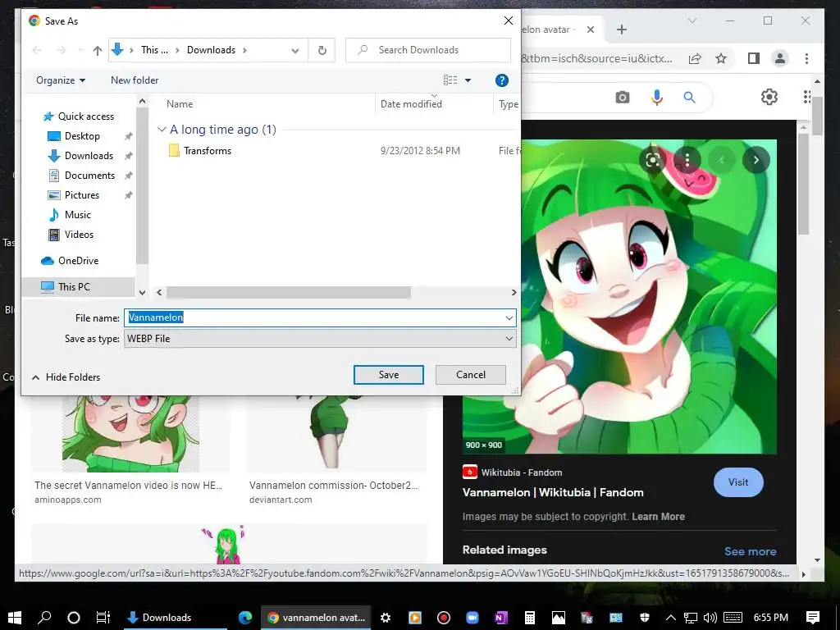Viewport: 840px width, 630px height.
Task: Open the Save as type dropdown
Action: coord(320,339)
